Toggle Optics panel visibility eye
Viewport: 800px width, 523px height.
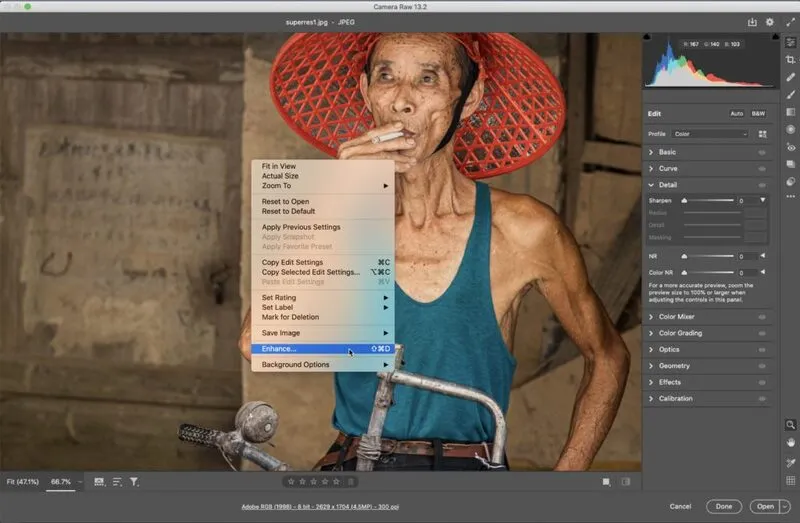[x=762, y=350]
